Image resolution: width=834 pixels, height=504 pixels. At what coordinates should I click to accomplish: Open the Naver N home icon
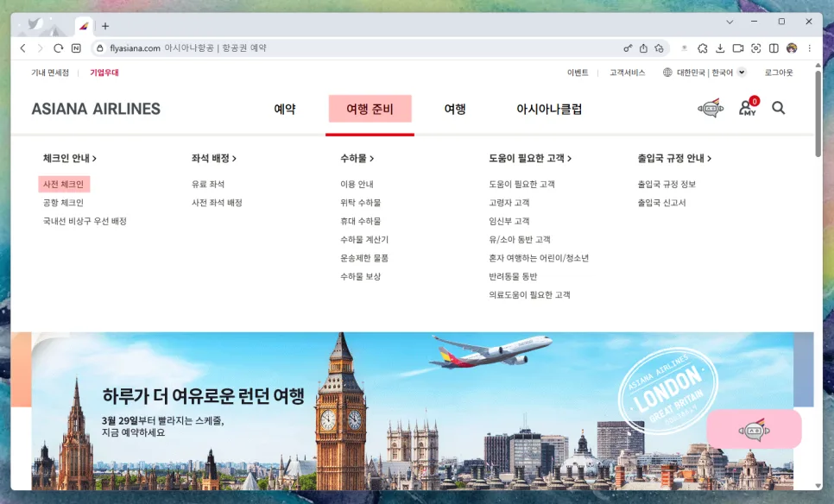tap(76, 47)
